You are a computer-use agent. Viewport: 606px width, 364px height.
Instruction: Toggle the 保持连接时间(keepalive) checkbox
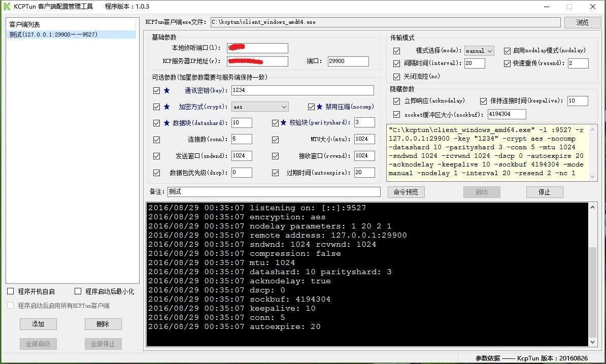click(484, 101)
